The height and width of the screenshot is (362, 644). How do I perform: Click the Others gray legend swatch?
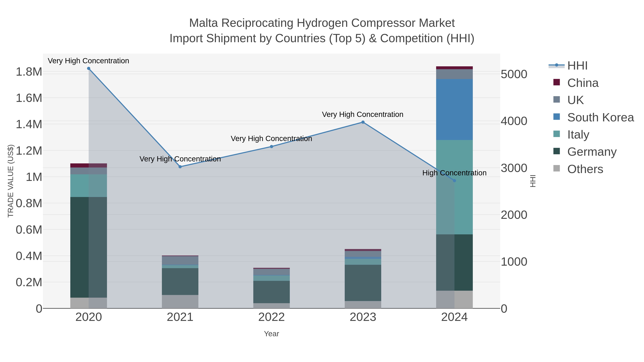557,168
